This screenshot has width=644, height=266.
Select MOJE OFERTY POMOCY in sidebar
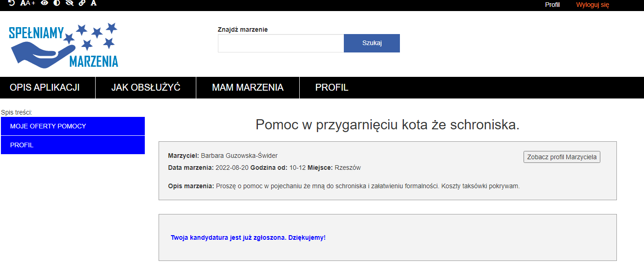[x=73, y=126]
